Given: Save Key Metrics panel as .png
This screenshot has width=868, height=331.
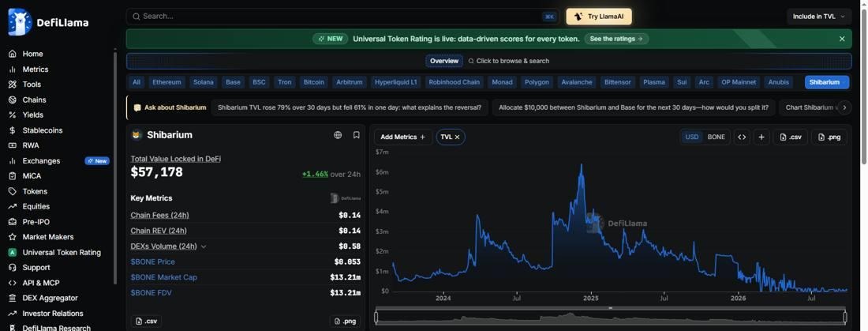Looking at the screenshot, I should click(x=345, y=321).
